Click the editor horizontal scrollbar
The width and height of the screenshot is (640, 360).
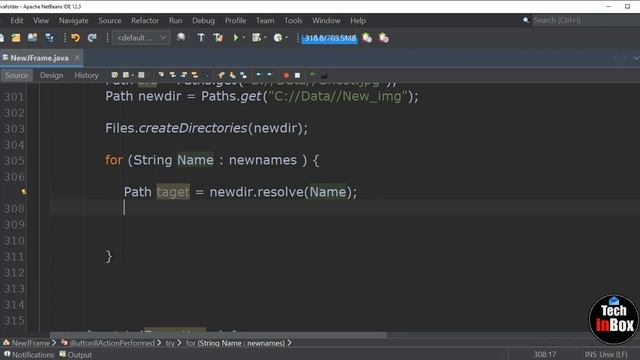click(x=218, y=335)
